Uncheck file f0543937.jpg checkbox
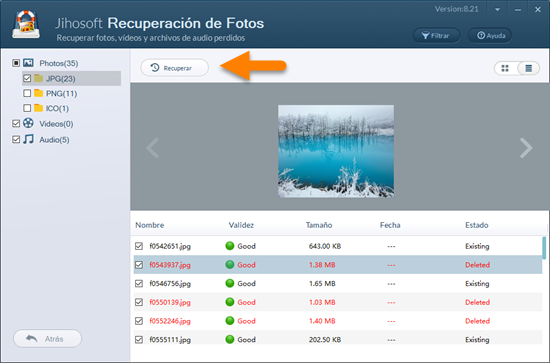 139,264
